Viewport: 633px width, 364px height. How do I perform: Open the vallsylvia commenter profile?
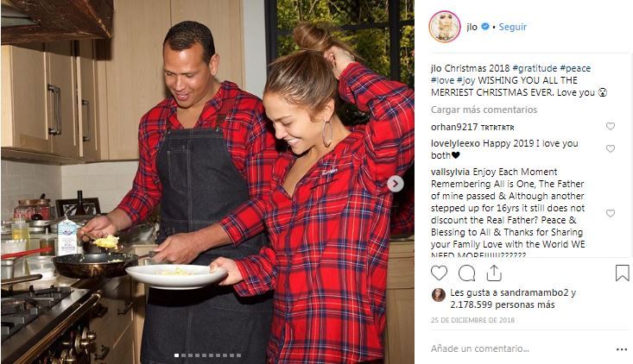(450, 172)
